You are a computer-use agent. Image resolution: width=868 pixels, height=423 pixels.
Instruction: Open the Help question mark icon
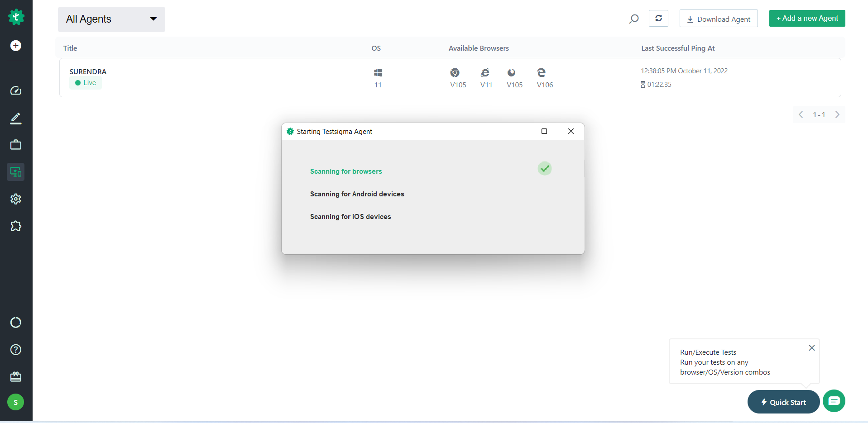[16, 350]
